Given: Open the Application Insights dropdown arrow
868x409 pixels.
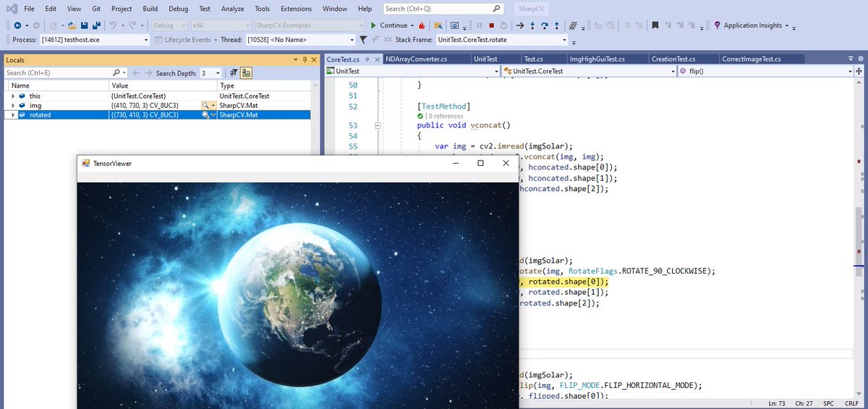Looking at the screenshot, I should click(786, 25).
